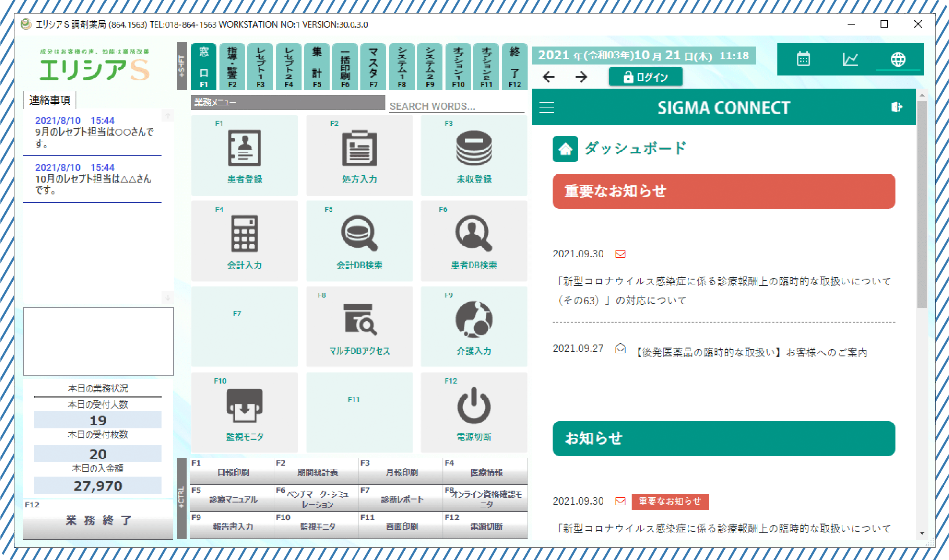This screenshot has width=949, height=560.
Task: Click the 日報印刷 F1 button
Action: coord(232,470)
